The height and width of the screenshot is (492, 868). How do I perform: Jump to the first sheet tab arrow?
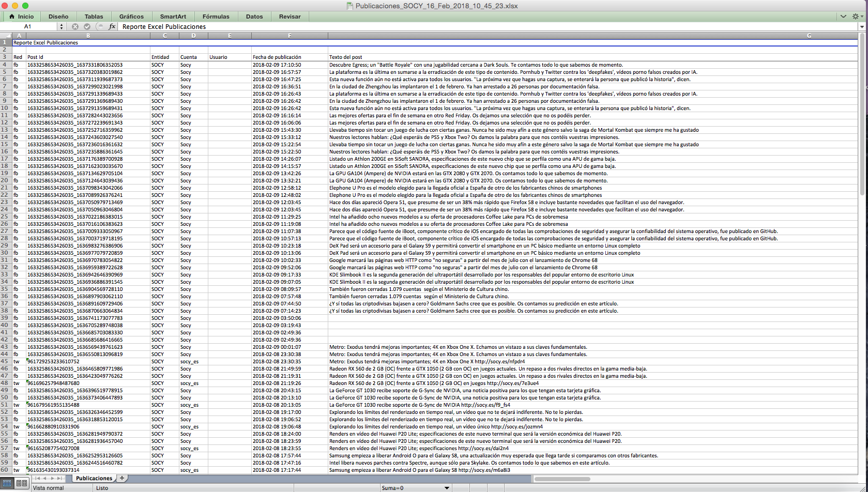(x=38, y=479)
